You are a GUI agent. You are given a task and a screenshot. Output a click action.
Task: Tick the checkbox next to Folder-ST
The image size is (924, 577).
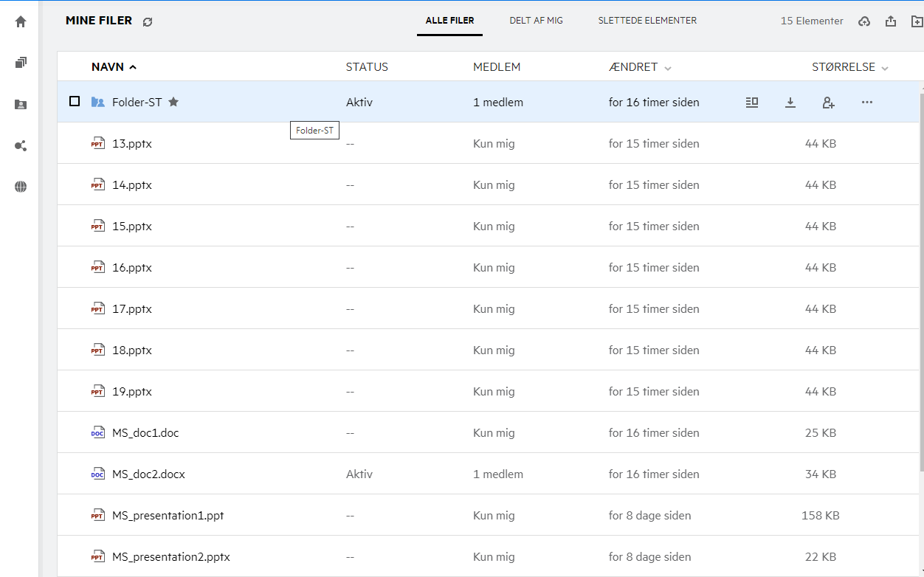[x=75, y=101]
